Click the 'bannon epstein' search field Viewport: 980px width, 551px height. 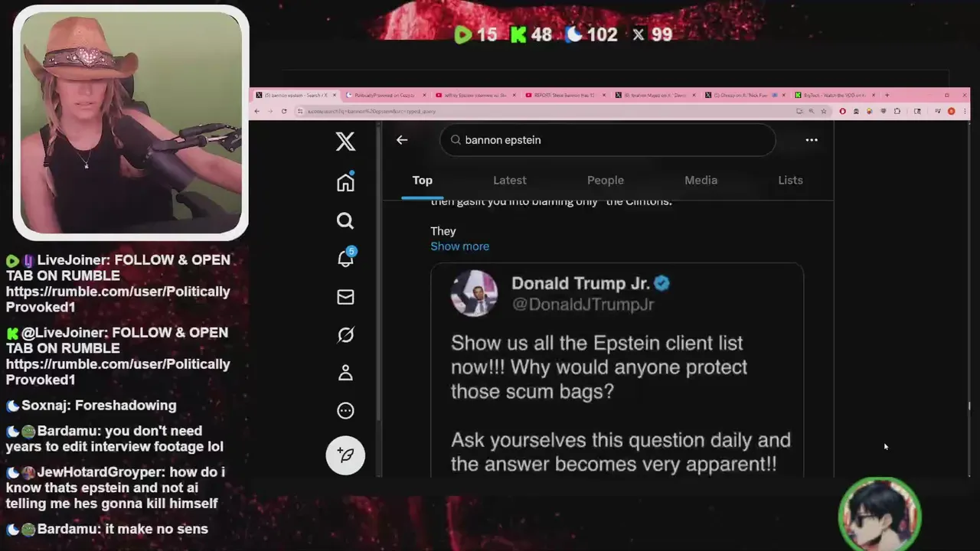point(608,140)
